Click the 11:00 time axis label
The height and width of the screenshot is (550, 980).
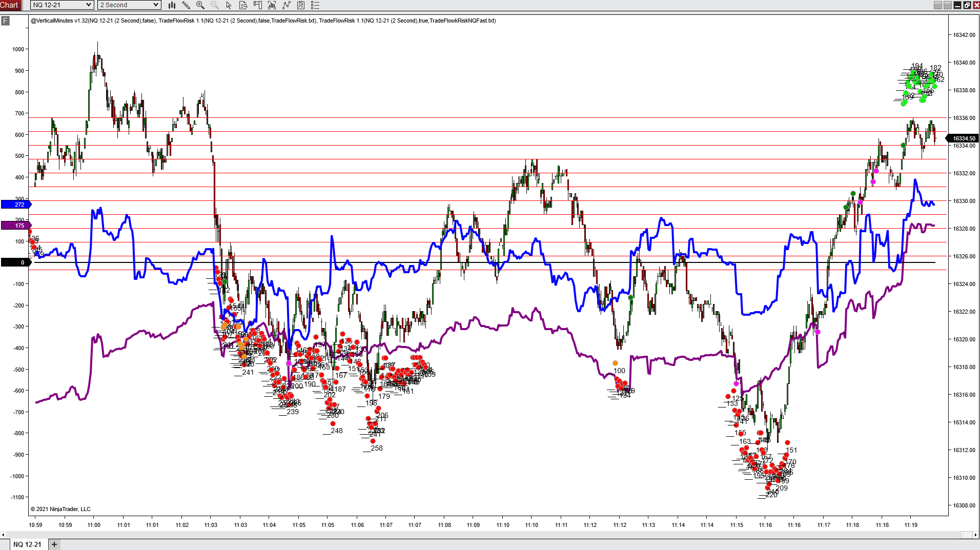click(94, 525)
